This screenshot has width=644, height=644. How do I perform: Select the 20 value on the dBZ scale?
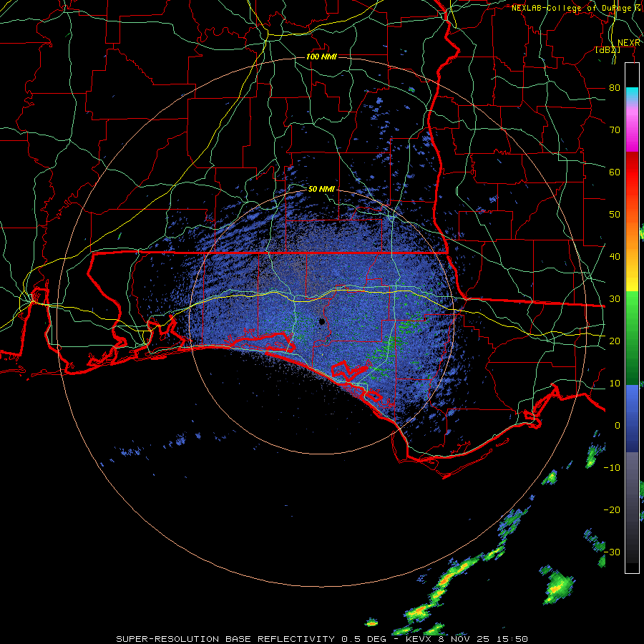point(615,341)
